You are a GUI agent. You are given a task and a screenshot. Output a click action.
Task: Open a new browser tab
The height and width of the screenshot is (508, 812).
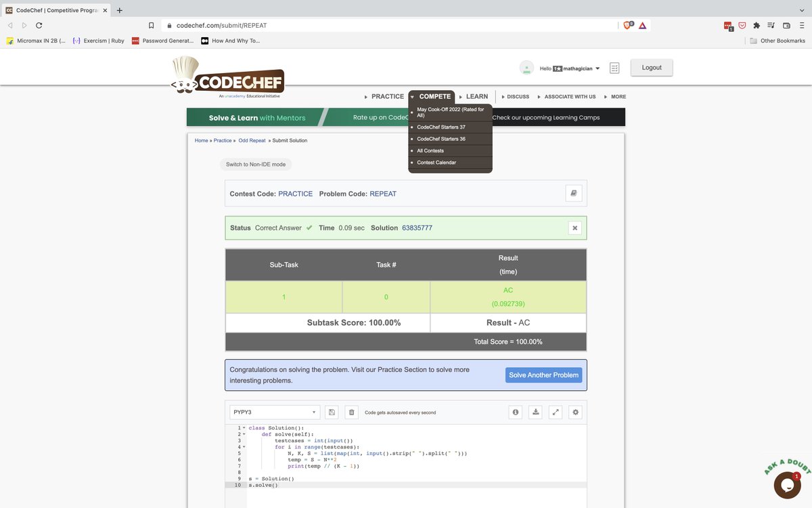click(x=119, y=10)
